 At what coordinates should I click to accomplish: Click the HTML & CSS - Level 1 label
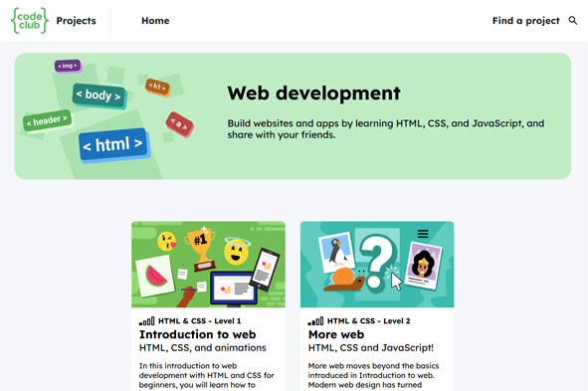(x=200, y=321)
